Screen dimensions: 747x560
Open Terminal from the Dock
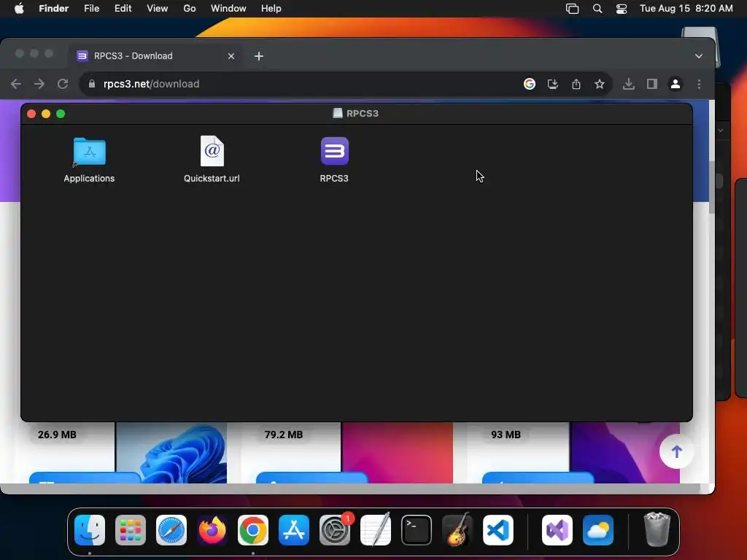(417, 530)
